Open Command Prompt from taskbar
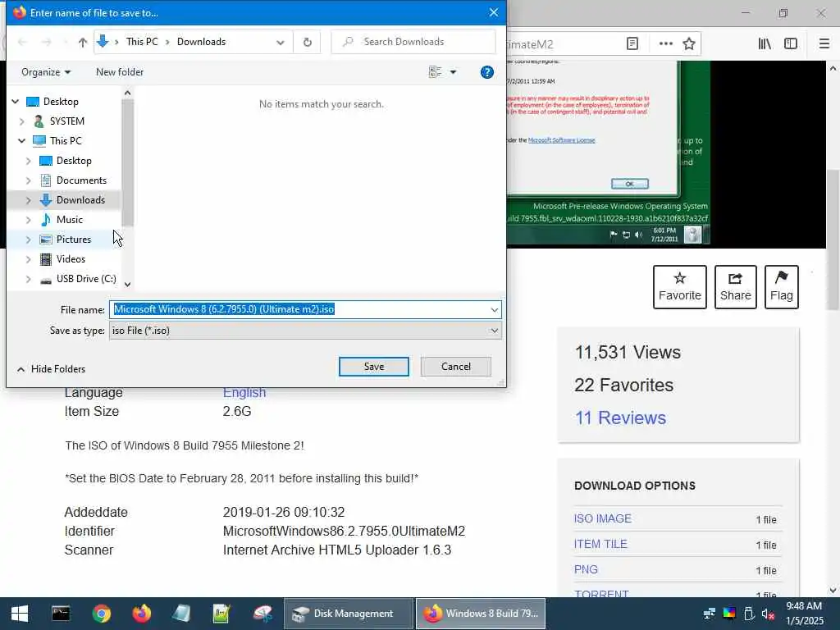Screen dimensions: 840x630 tap(61, 614)
